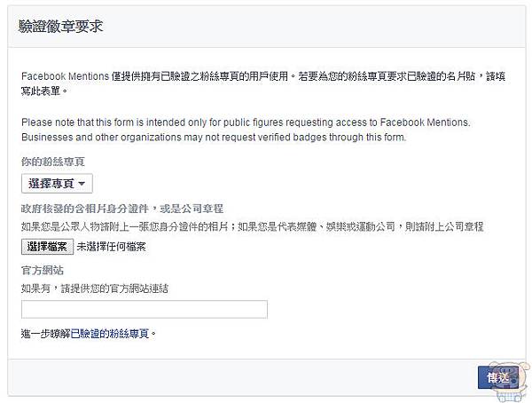Click the gray footer bar left of 傳送

[243, 377]
